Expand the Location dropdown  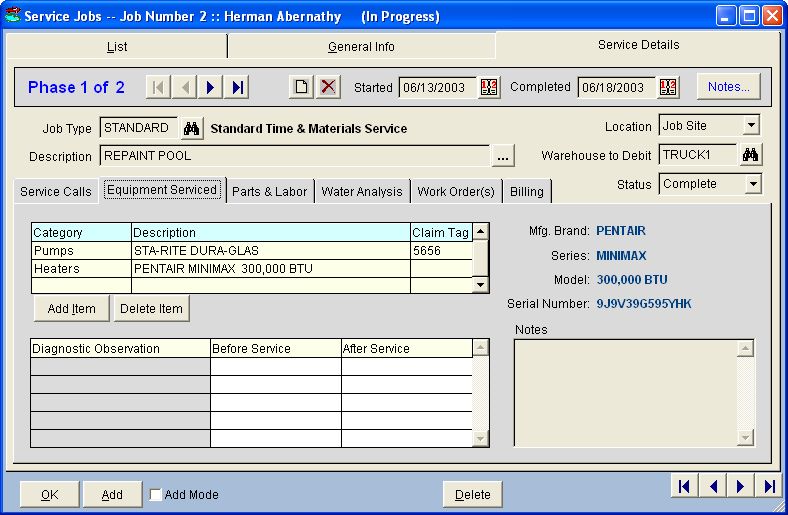pyautogui.click(x=751, y=125)
